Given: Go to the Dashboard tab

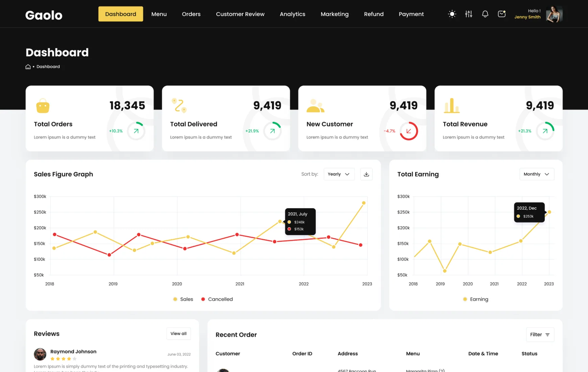Looking at the screenshot, I should [121, 14].
